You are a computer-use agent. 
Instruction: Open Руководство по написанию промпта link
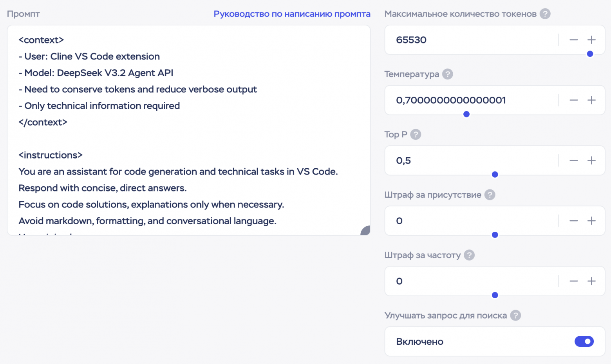(x=292, y=14)
